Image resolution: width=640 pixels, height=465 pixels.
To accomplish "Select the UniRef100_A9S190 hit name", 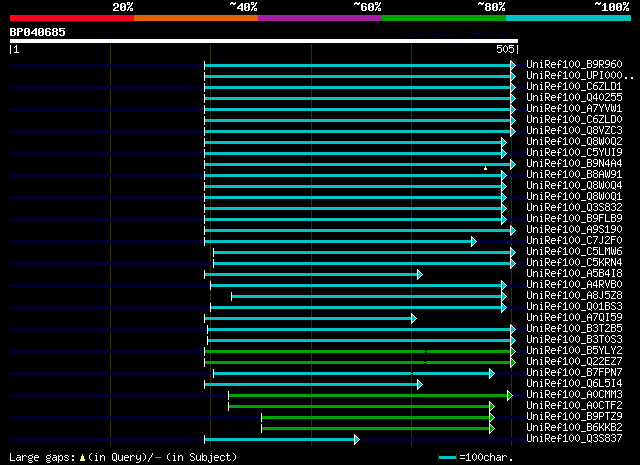I will point(574,229).
